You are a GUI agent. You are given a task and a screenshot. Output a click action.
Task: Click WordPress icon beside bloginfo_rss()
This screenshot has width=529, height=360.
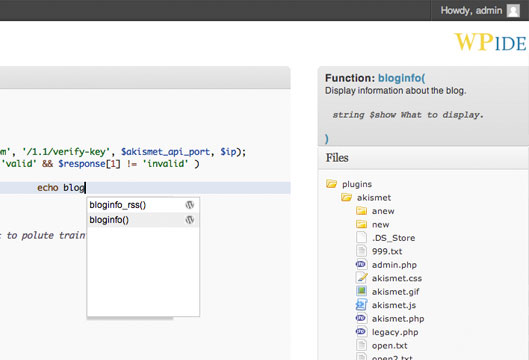[190, 205]
